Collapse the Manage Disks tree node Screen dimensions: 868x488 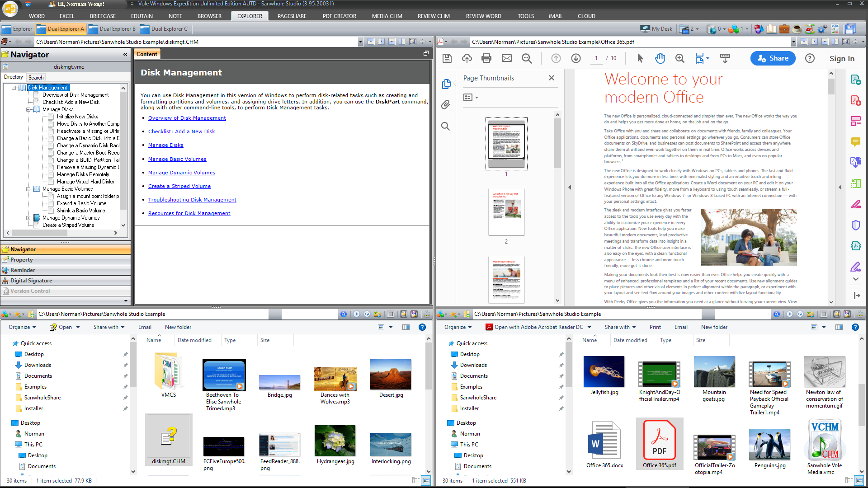click(28, 109)
